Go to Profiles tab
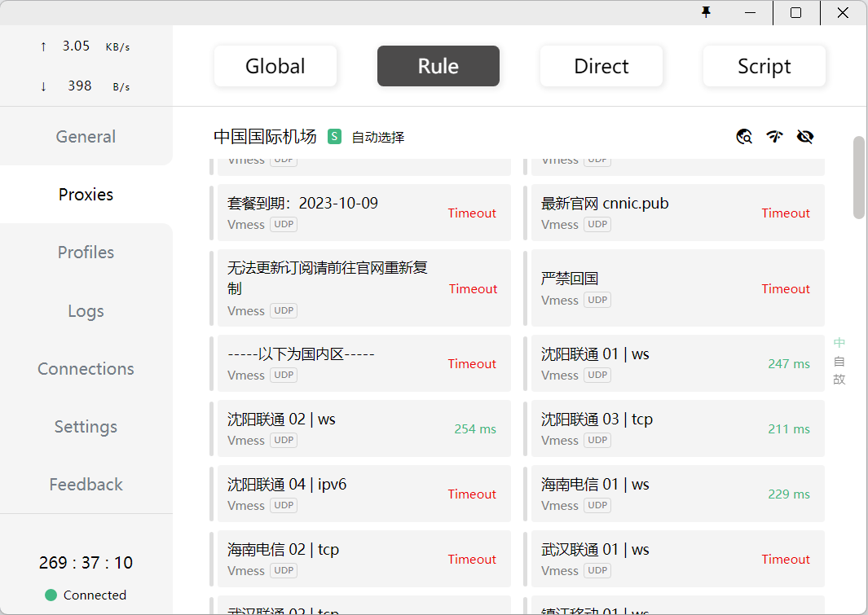 point(86,253)
